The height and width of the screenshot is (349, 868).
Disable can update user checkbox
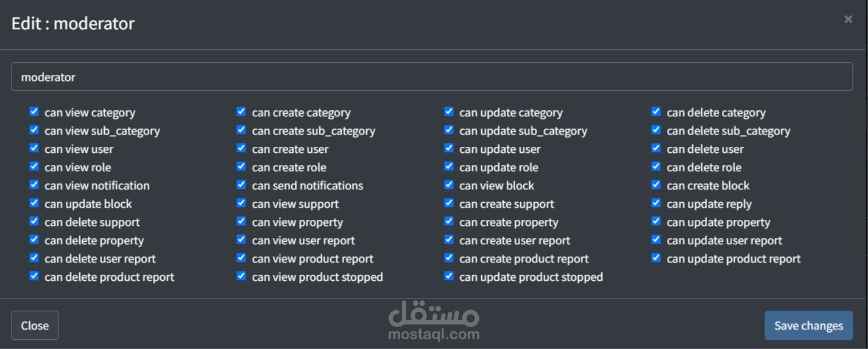pyautogui.click(x=449, y=148)
